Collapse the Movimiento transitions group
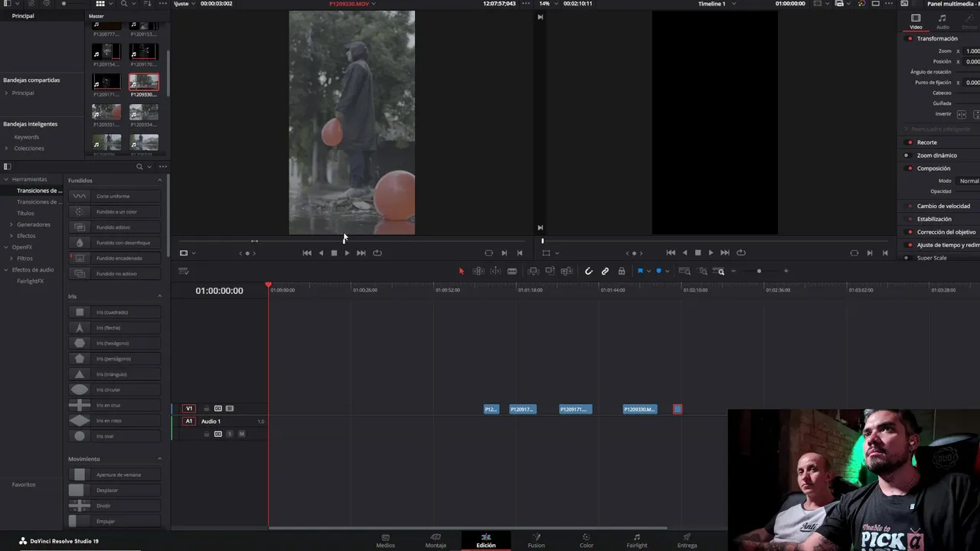 (160, 459)
